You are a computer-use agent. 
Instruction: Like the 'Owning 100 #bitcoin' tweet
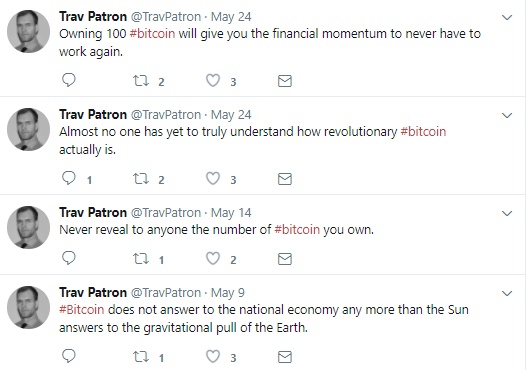click(213, 81)
